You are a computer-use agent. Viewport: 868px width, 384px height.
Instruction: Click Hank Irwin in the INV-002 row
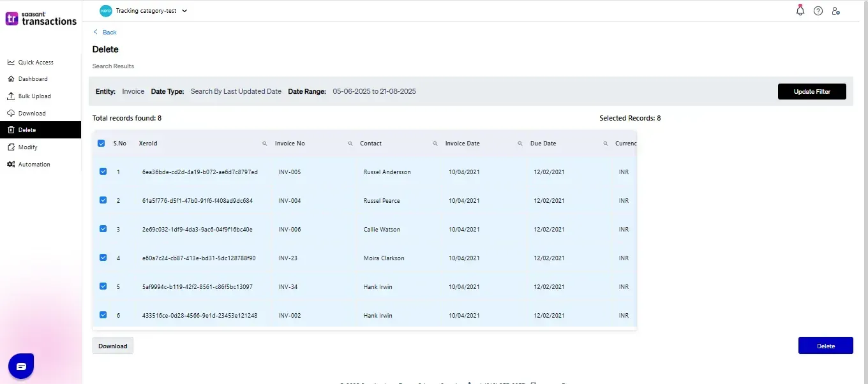[x=378, y=316]
